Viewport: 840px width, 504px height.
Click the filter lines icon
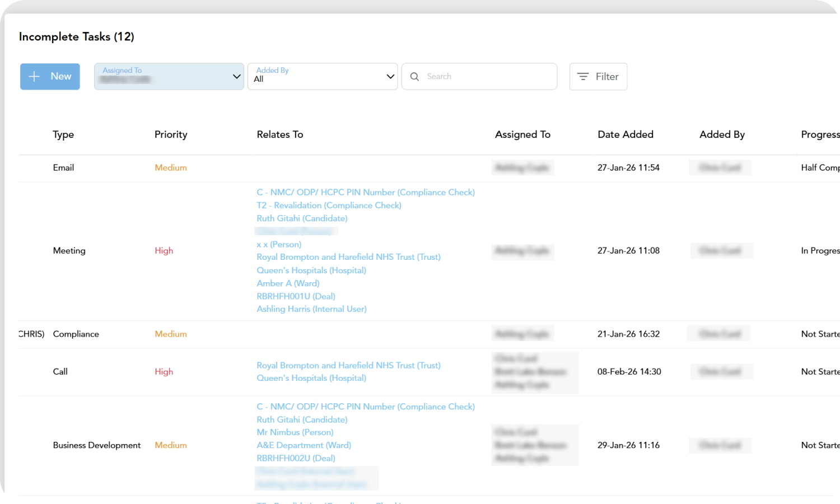(583, 77)
